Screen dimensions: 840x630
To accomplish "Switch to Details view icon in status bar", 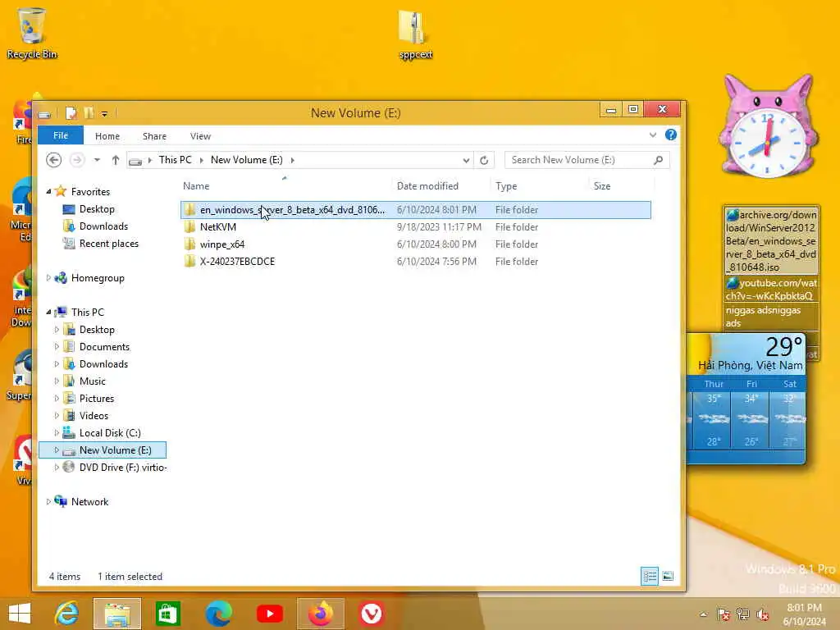I will tap(650, 576).
